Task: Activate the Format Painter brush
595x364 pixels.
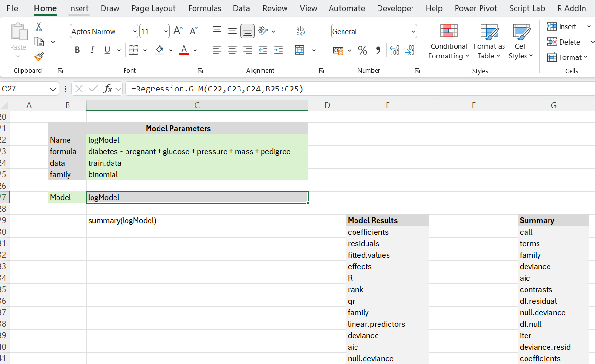Action: click(39, 57)
